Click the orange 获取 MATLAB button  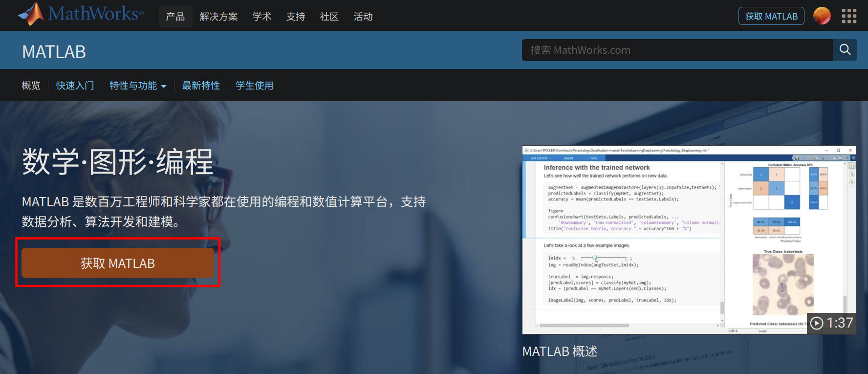(x=118, y=263)
